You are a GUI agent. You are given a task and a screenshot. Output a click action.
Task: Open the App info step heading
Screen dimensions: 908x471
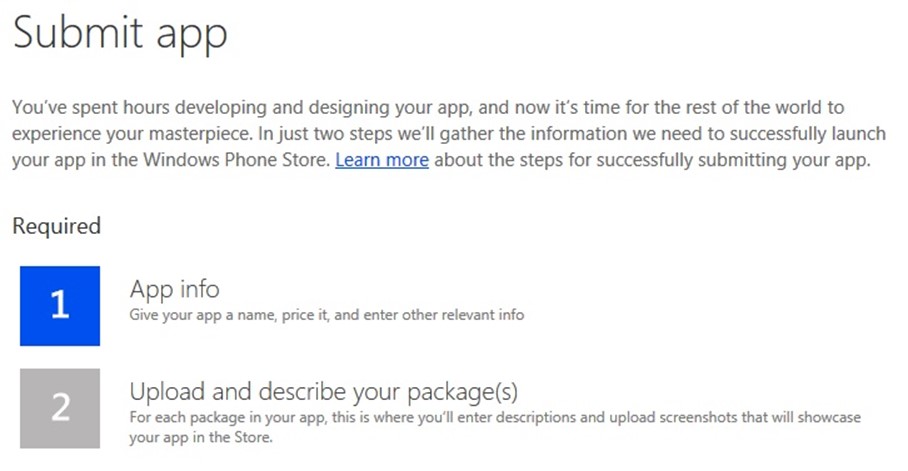click(x=174, y=289)
